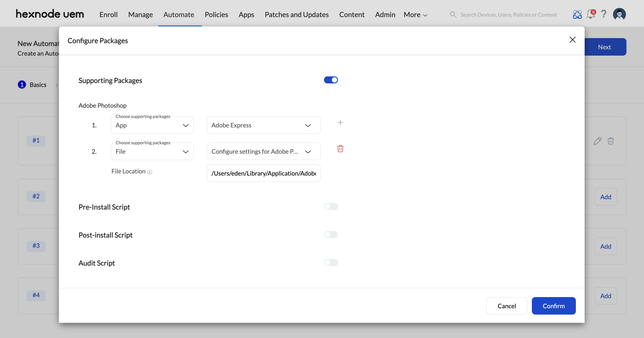Screen dimensions: 644x338
Task: Enable the Post-install Script toggle
Action: [x=331, y=234]
